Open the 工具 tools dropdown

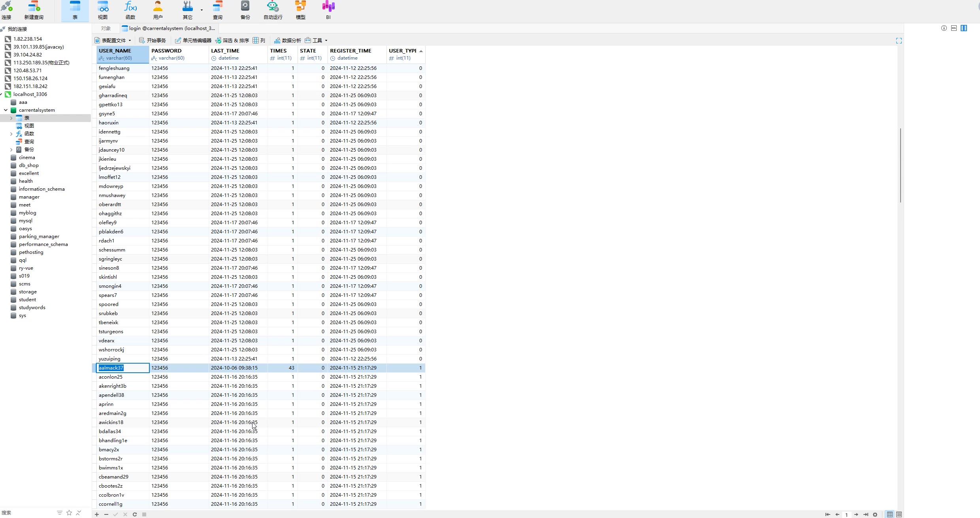(317, 40)
